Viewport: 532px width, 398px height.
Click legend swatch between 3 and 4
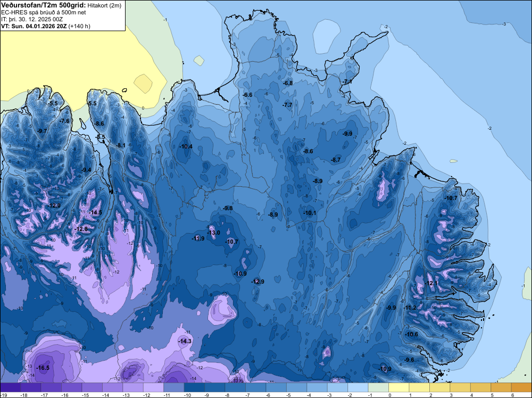pos(460,387)
